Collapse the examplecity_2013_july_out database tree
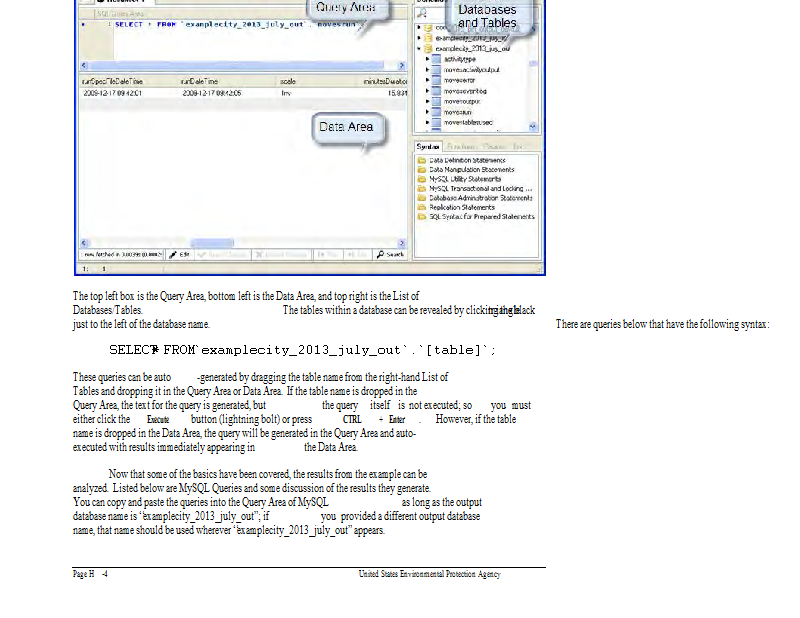 click(x=420, y=48)
